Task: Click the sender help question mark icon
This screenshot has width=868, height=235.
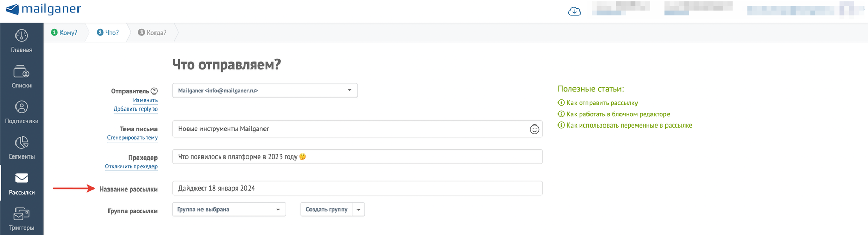Action: click(x=154, y=91)
